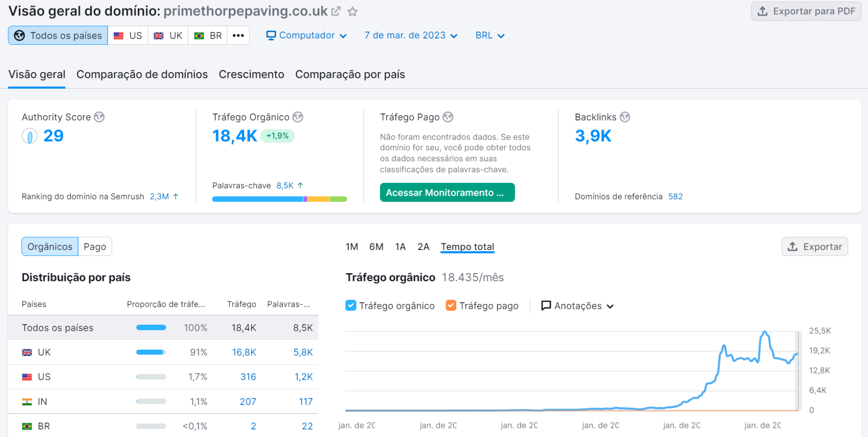Viewport: 868px width, 437px height.
Task: Click the favorite star icon next to domain
Action: pyautogui.click(x=352, y=12)
